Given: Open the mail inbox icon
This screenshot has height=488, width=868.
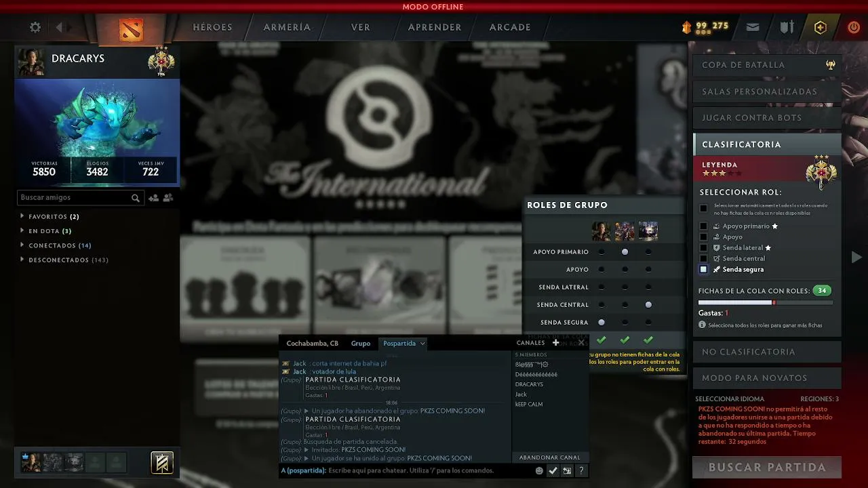Looking at the screenshot, I should [753, 28].
